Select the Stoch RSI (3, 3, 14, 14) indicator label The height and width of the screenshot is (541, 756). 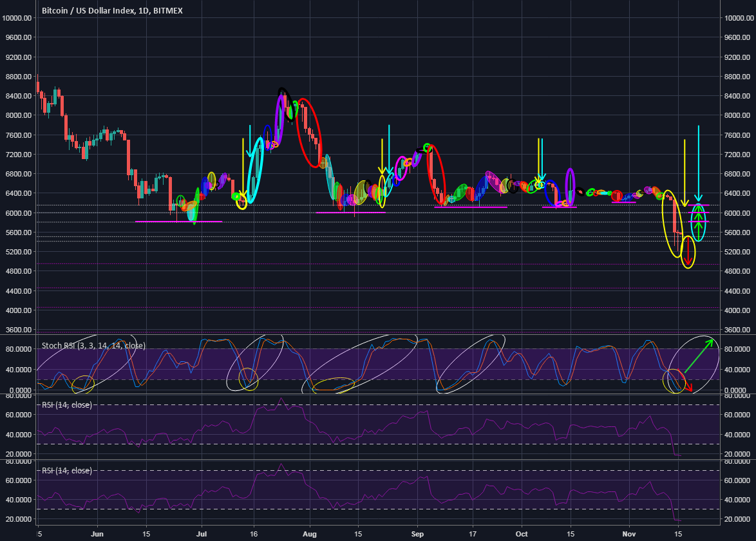pyautogui.click(x=93, y=345)
